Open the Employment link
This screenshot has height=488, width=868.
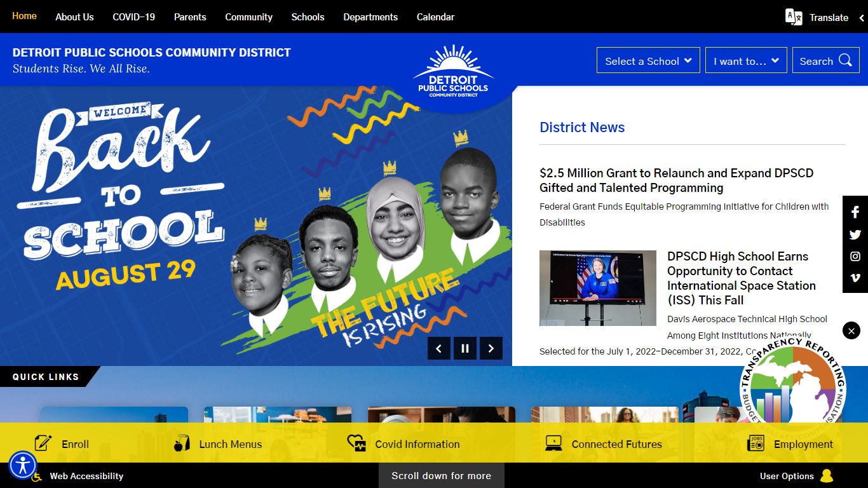click(x=803, y=444)
